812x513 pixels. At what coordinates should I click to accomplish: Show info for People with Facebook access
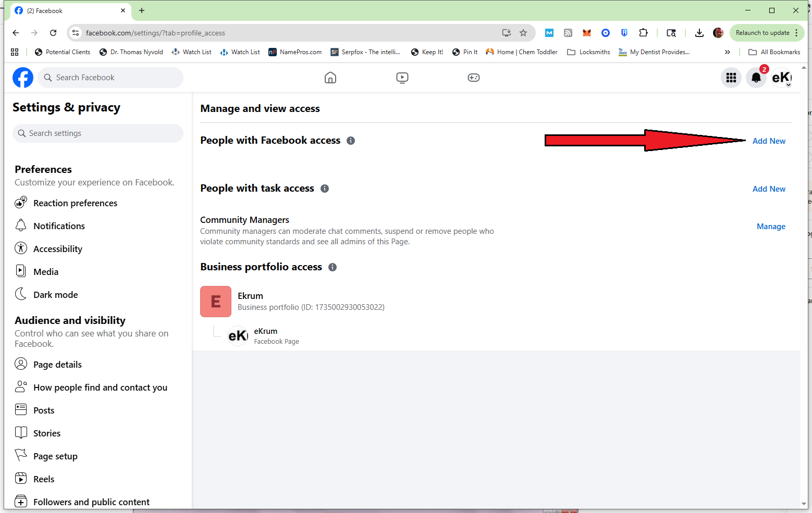click(351, 141)
